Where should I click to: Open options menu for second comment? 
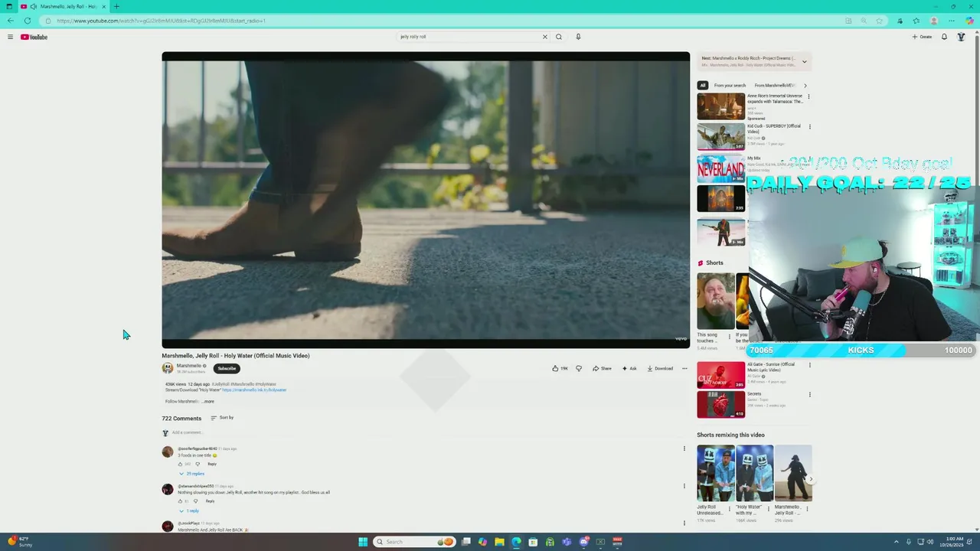pos(684,486)
